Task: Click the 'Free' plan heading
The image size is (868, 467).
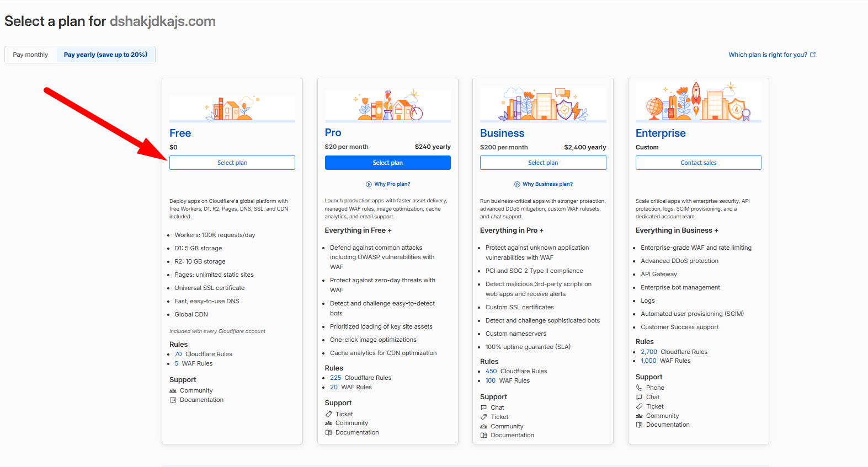Action: coord(180,133)
